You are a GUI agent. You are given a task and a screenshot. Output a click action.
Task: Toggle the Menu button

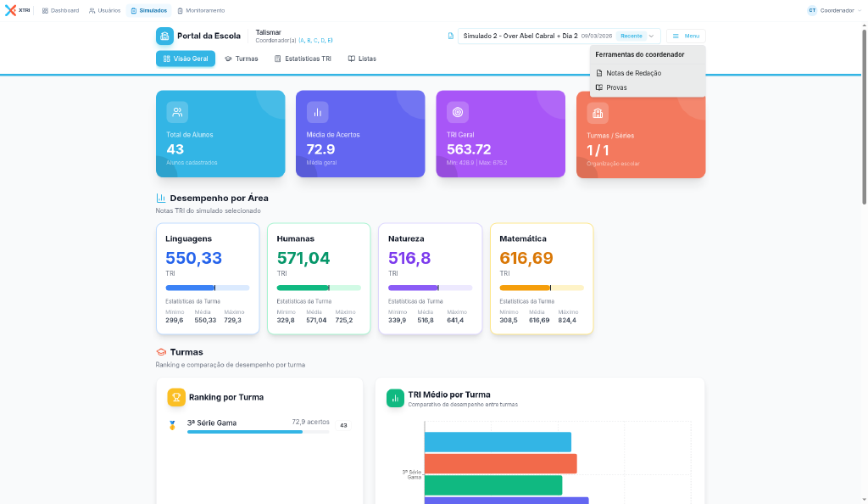[x=686, y=36]
